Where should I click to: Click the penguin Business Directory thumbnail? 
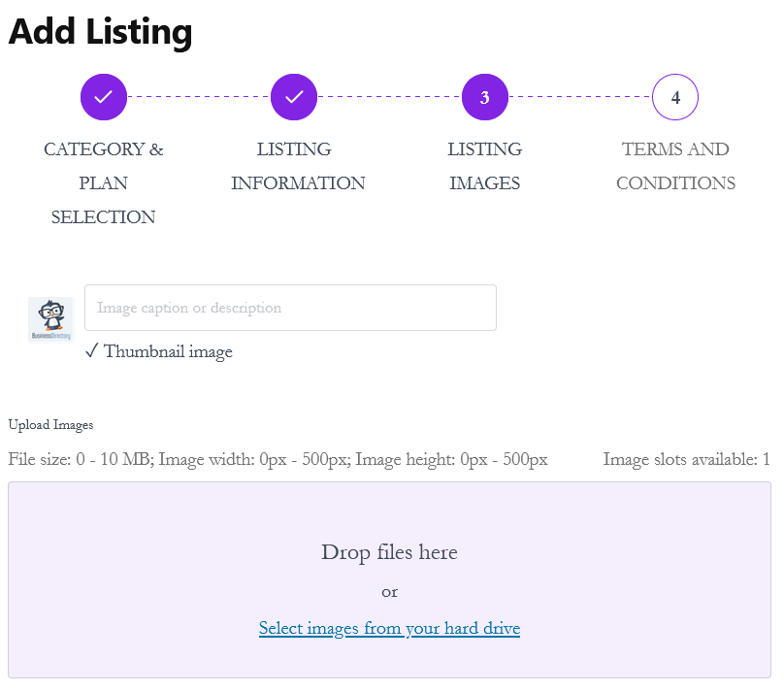50,319
